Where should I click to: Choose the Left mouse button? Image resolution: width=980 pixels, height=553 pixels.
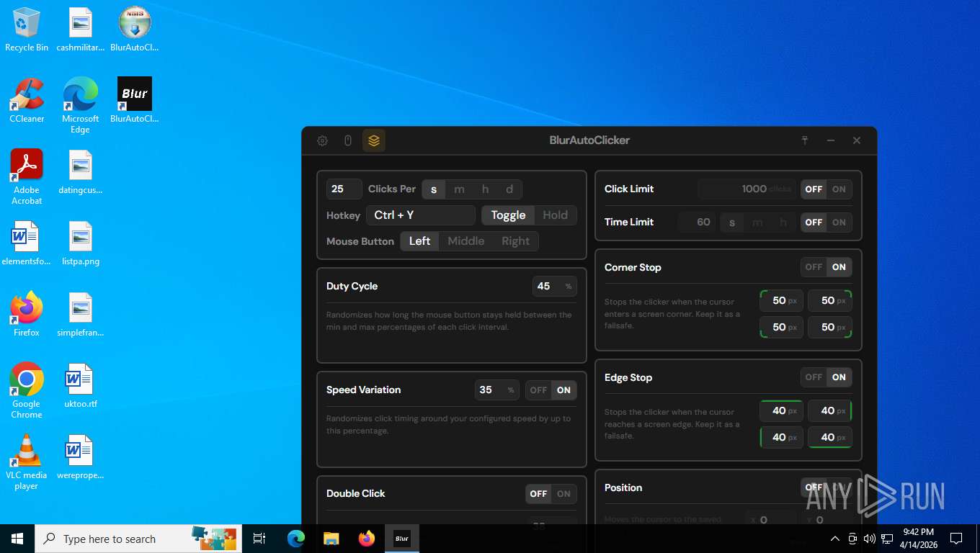420,241
